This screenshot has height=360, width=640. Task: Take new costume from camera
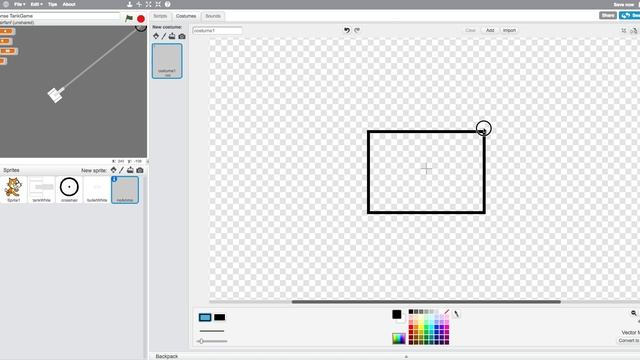point(182,36)
